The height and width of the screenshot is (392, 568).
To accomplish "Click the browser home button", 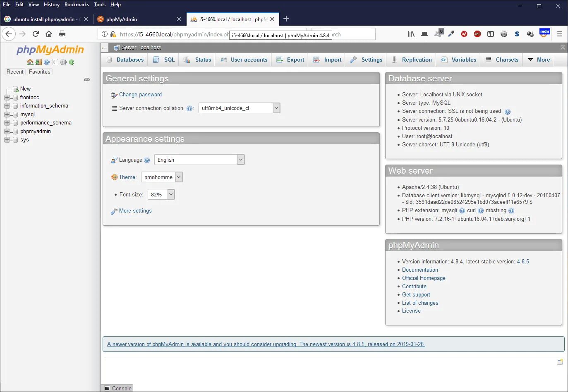I will [x=49, y=34].
